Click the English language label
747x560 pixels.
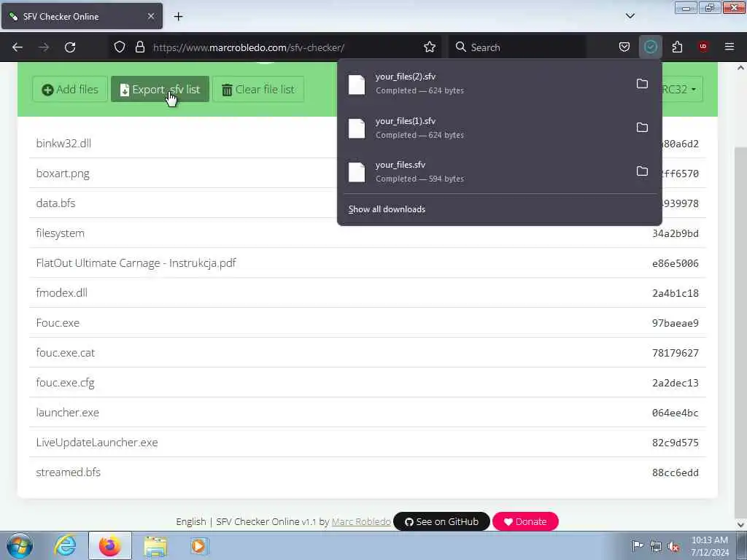coord(191,522)
